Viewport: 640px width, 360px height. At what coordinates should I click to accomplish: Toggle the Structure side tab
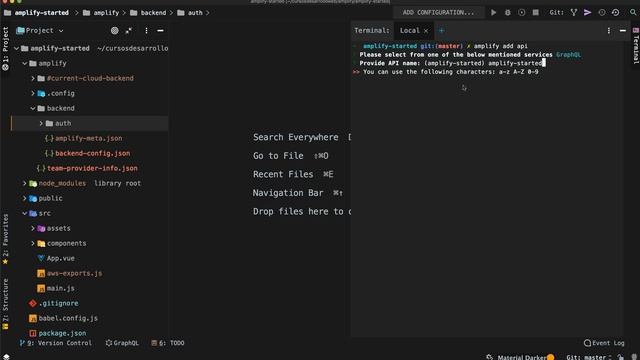(x=5, y=304)
